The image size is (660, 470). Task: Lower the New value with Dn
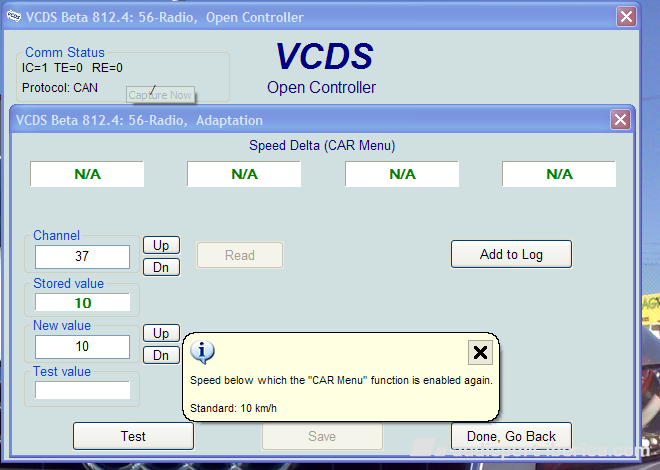tap(160, 355)
